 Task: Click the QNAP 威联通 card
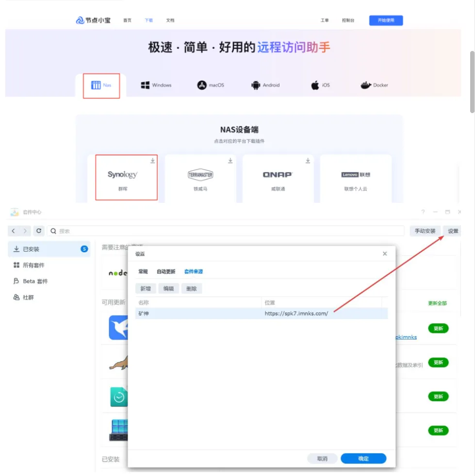click(x=278, y=179)
